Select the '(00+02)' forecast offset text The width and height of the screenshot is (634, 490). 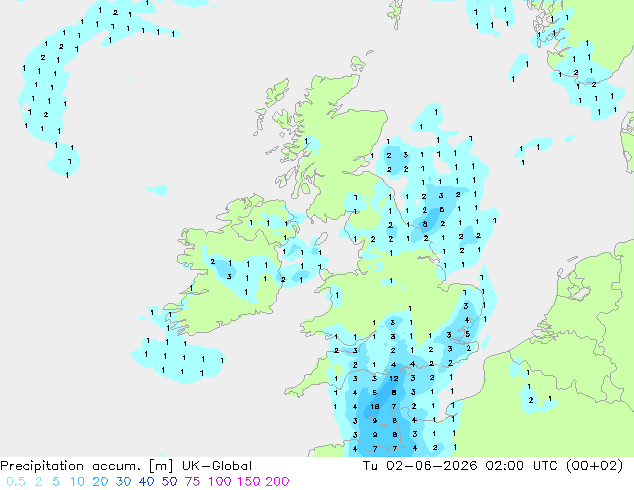[595, 466]
